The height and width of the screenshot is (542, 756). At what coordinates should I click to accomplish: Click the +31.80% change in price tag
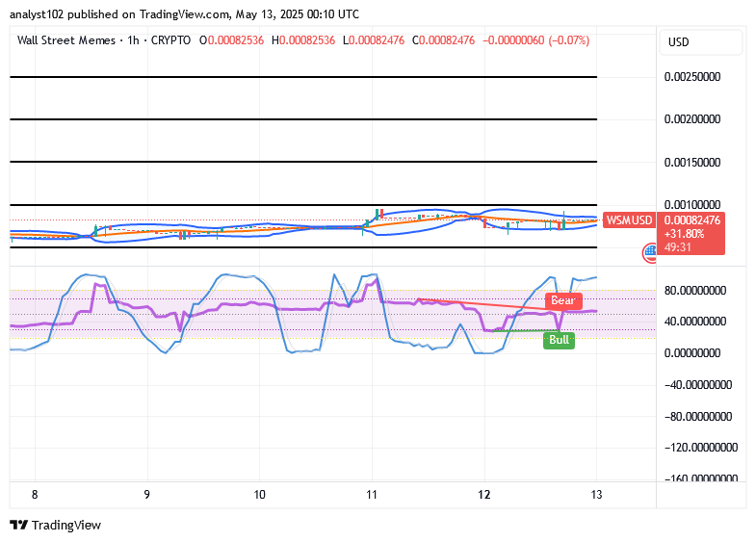tap(684, 234)
